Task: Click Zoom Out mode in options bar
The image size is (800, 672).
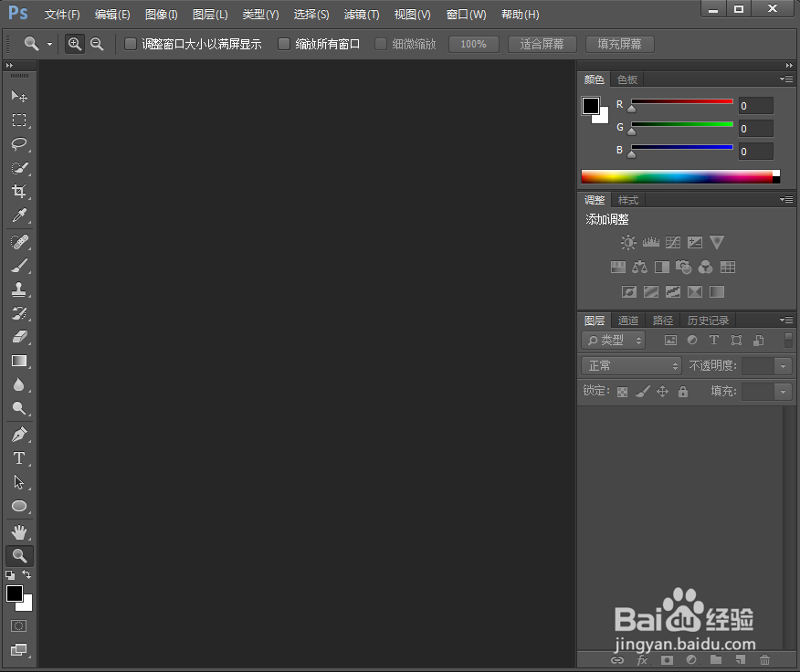Action: point(97,44)
